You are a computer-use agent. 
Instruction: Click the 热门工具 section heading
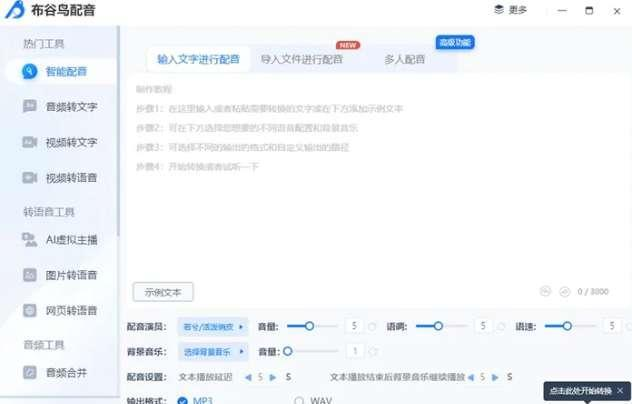click(x=44, y=44)
